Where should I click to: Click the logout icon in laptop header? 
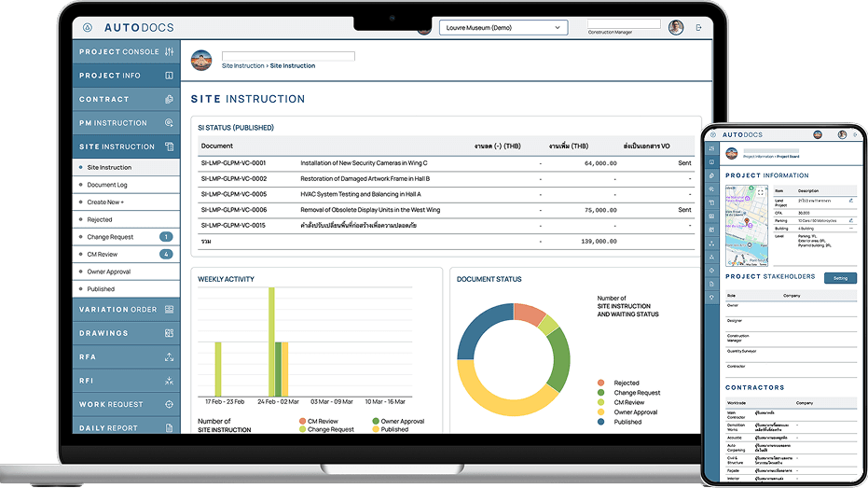point(698,27)
